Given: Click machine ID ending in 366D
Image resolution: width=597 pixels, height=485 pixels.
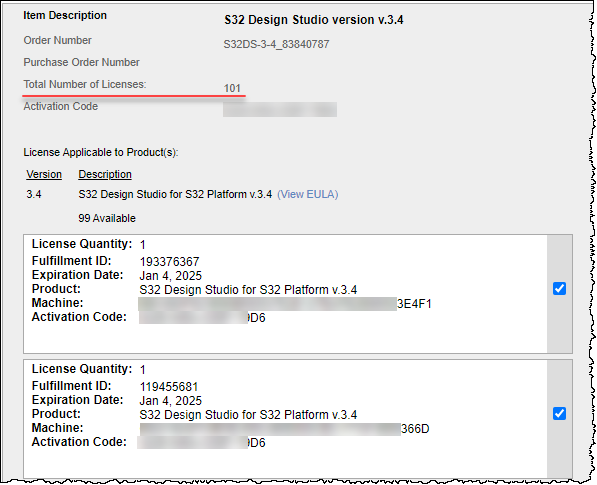Looking at the screenshot, I should click(x=284, y=429).
